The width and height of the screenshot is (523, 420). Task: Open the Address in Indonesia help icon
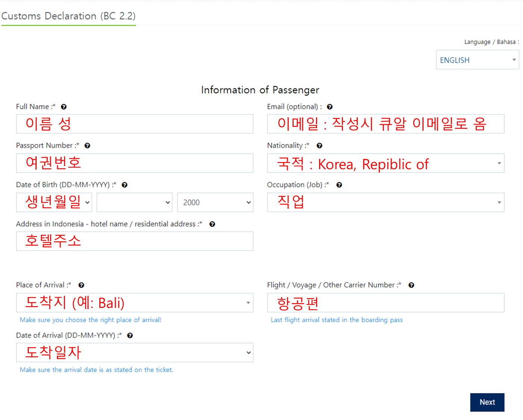pyautogui.click(x=212, y=224)
